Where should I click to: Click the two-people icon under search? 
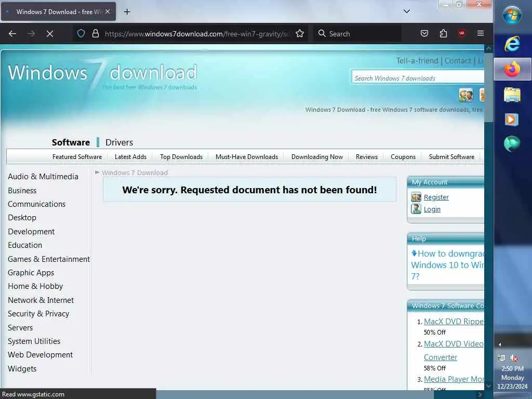click(466, 96)
